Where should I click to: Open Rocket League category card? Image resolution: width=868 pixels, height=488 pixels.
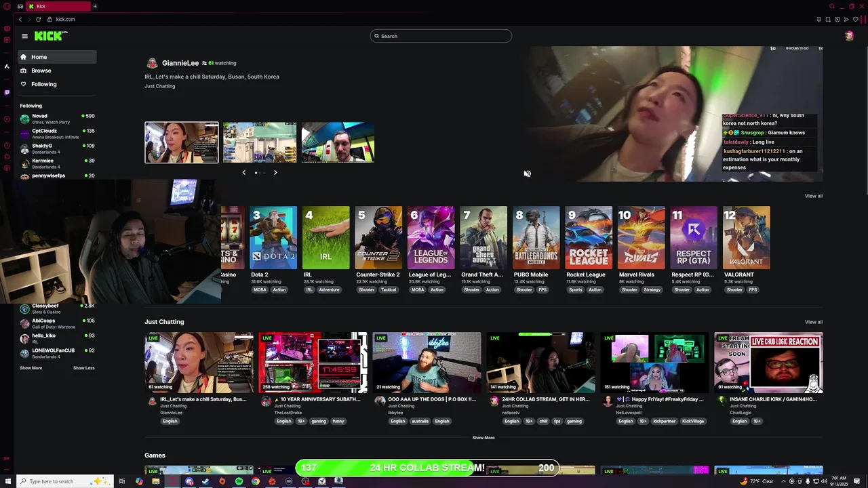(589, 238)
